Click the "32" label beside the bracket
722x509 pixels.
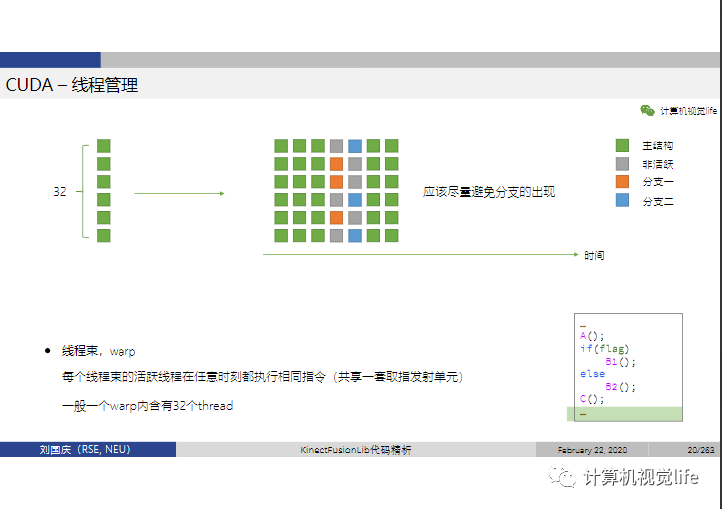(60, 192)
